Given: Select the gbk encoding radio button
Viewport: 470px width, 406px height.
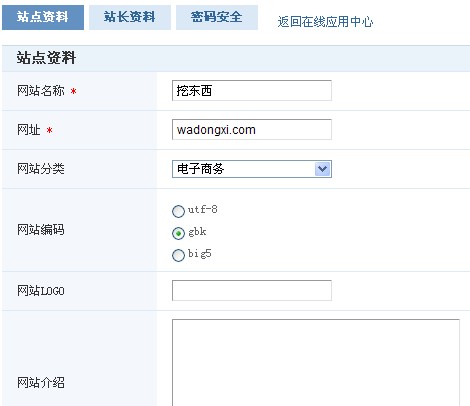Looking at the screenshot, I should click(178, 233).
